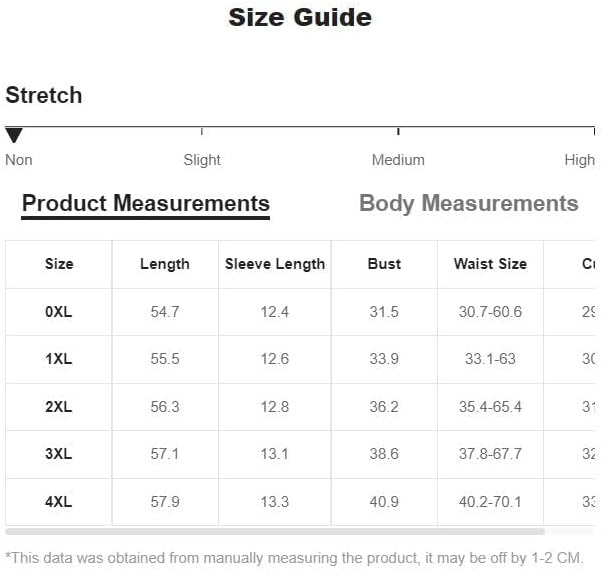Click the Sleeve Length column header
603x570 pixels.
(x=275, y=264)
